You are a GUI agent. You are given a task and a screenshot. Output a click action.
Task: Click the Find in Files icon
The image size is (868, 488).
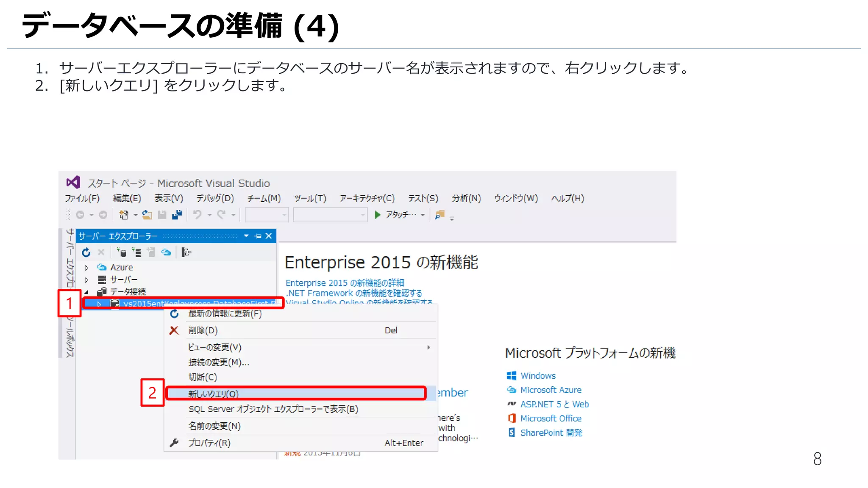coord(440,215)
